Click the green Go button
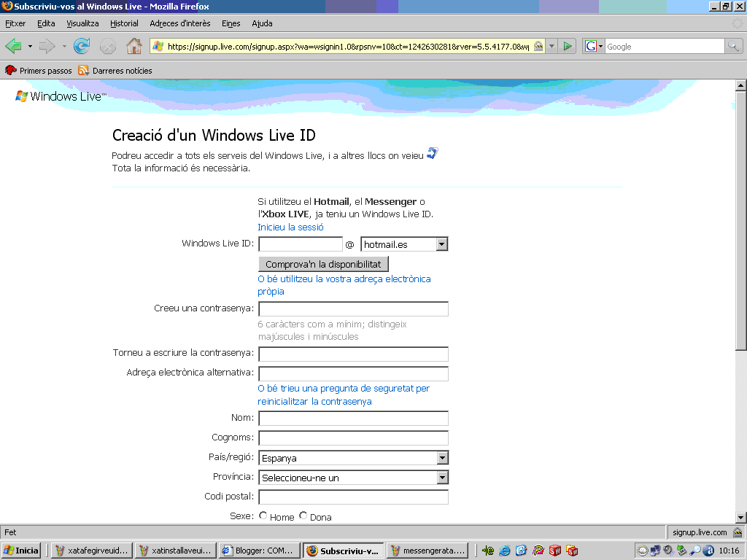Viewport: 747px width, 560px height. (568, 46)
